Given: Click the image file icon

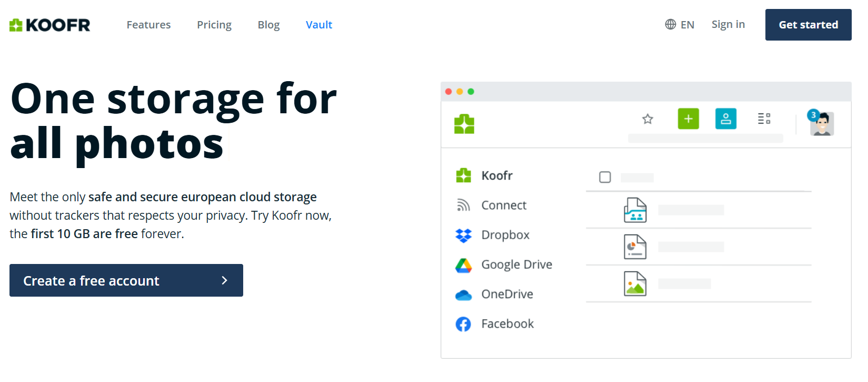Looking at the screenshot, I should pos(635,284).
